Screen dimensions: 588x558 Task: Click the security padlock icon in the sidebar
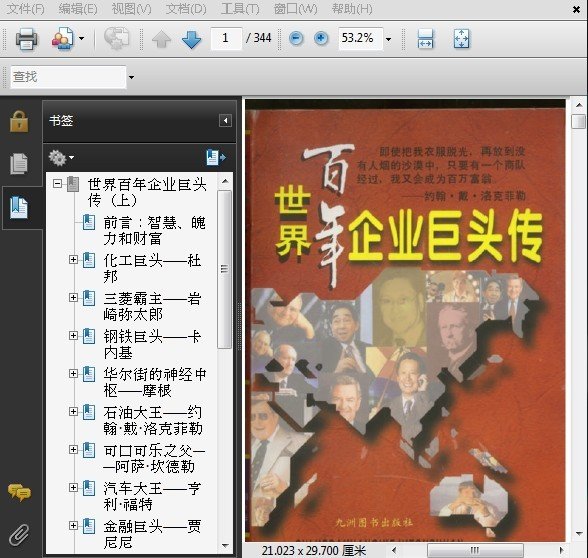point(19,121)
